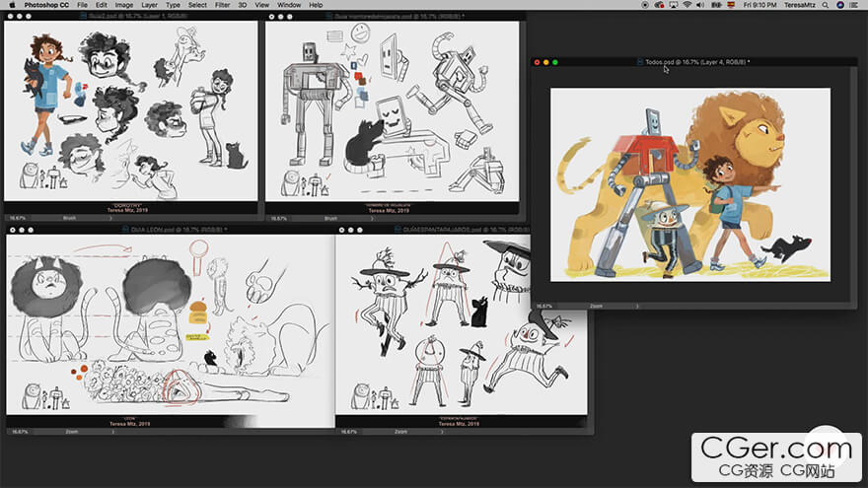
Task: Click the Wi-Fi status icon
Action: pos(687,5)
